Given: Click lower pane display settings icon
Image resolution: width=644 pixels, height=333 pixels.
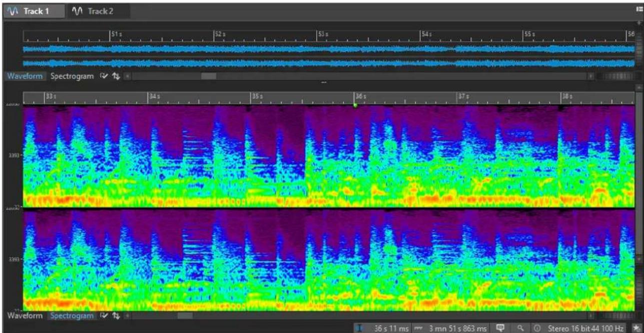Looking at the screenshot, I should coord(104,316).
